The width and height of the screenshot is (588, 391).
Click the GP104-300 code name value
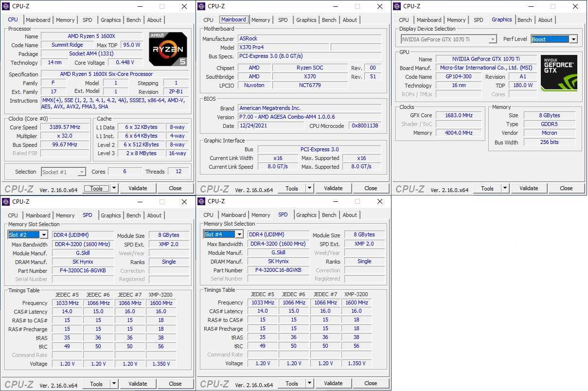(459, 77)
